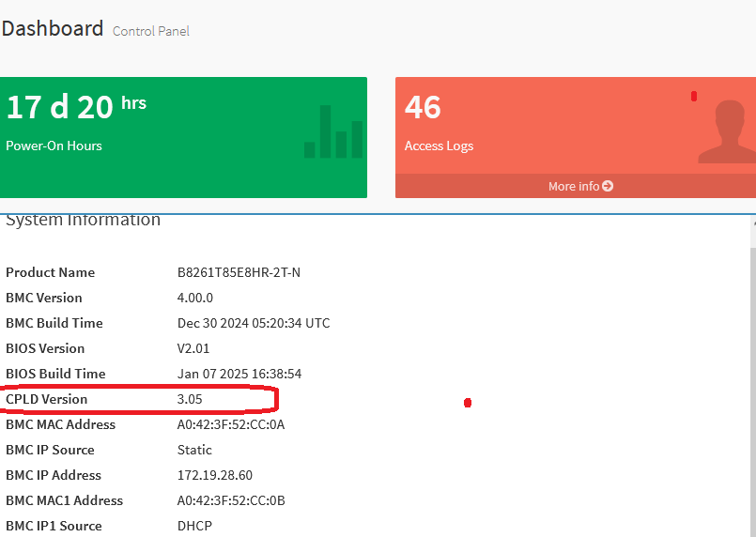Open the More info link for Access Logs
This screenshot has height=537, width=756.
click(575, 186)
